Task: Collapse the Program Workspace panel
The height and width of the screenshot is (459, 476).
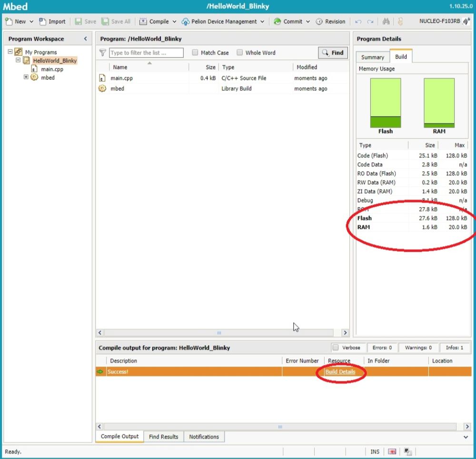Action: tap(85, 39)
